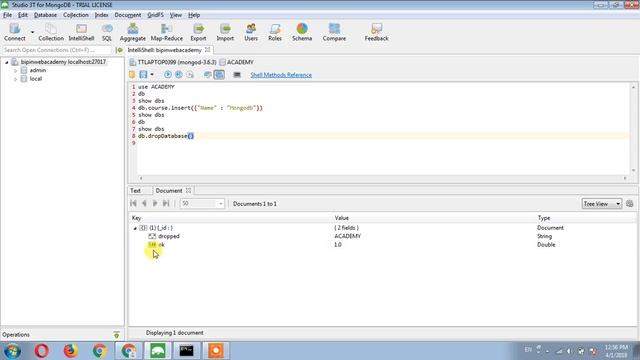Expand the local database node

click(16, 79)
